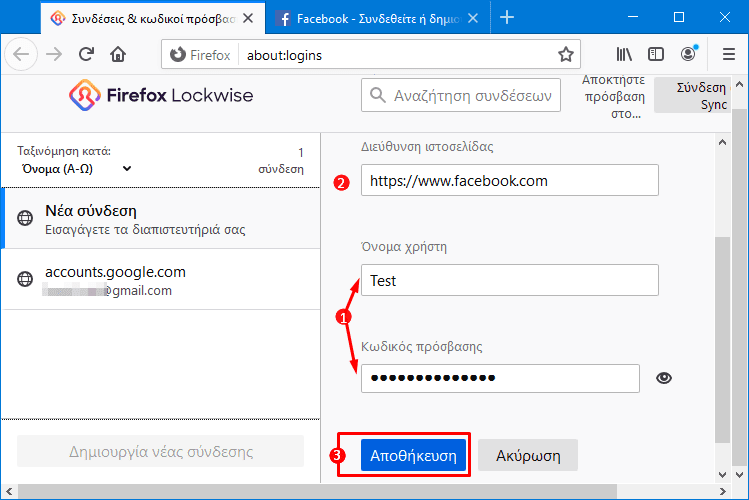
Task: Open the Firefox account avatar
Action: [688, 54]
